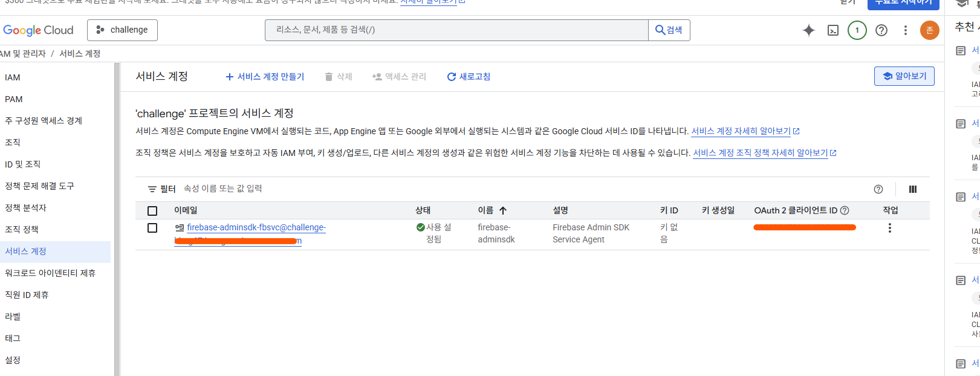Sort by 이메일 column header
This screenshot has height=376, width=980.
click(x=186, y=210)
